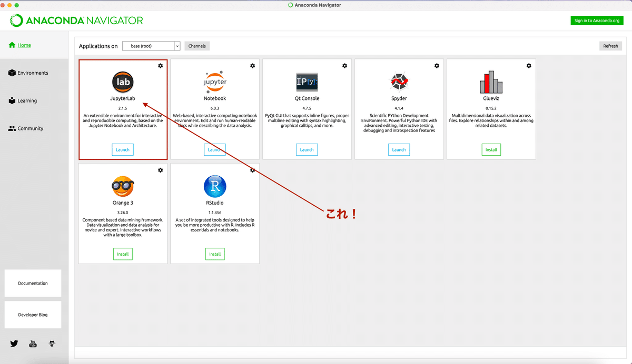632x364 pixels.
Task: Click the Anaconda Navigator window title
Action: 318,5
